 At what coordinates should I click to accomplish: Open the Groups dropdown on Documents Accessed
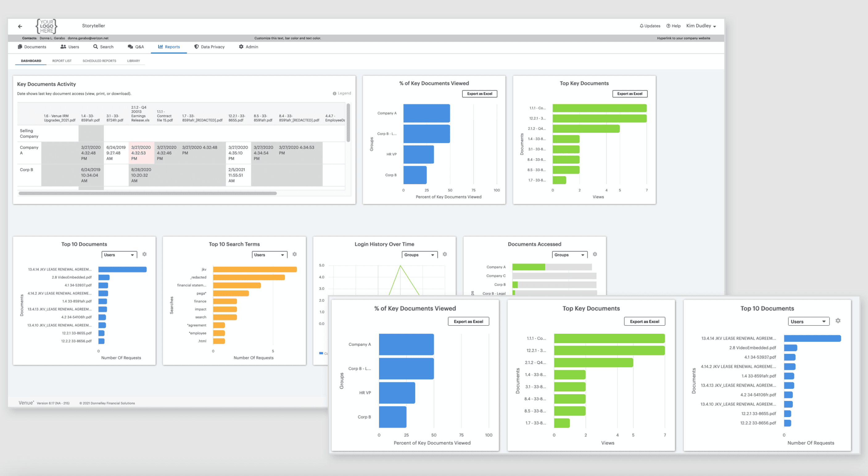click(x=569, y=255)
